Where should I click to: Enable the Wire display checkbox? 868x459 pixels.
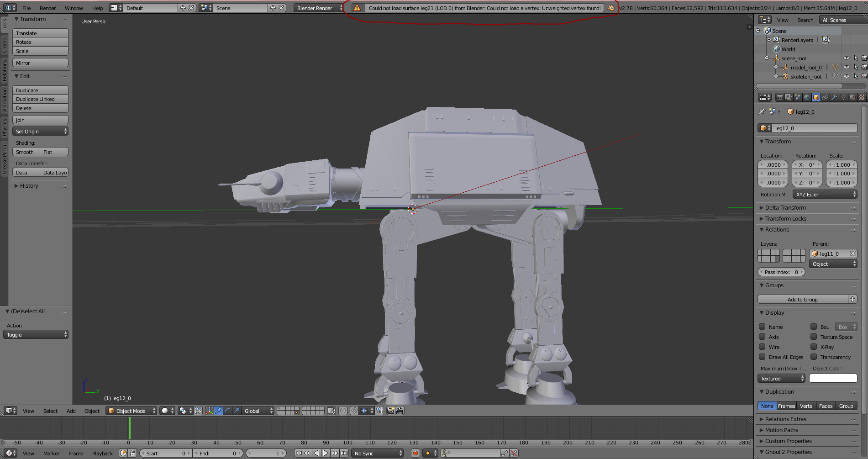tap(762, 347)
